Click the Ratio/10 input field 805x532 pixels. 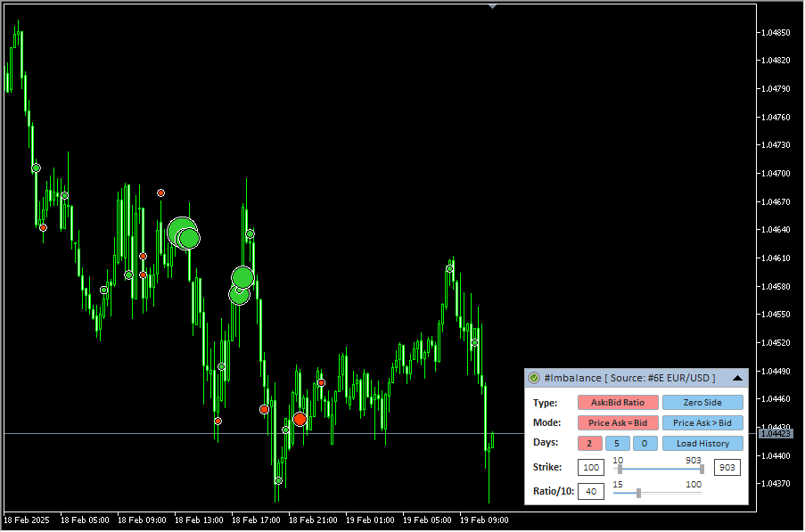click(590, 491)
